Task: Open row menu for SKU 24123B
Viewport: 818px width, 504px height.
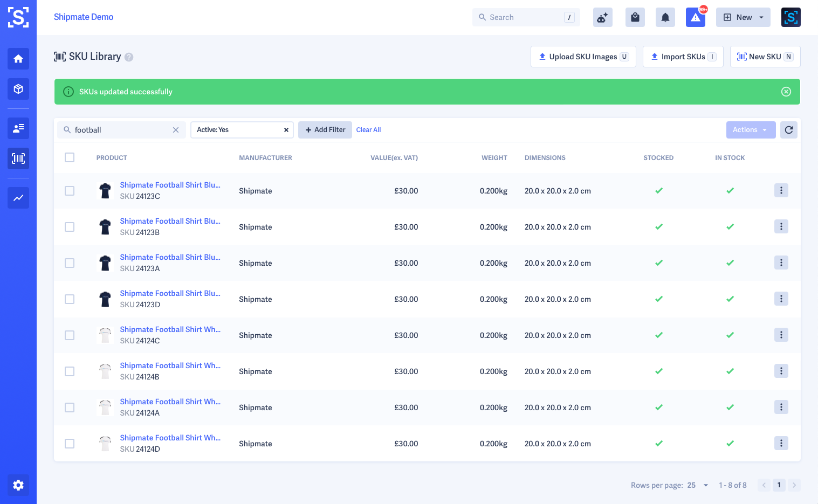Action: [781, 226]
